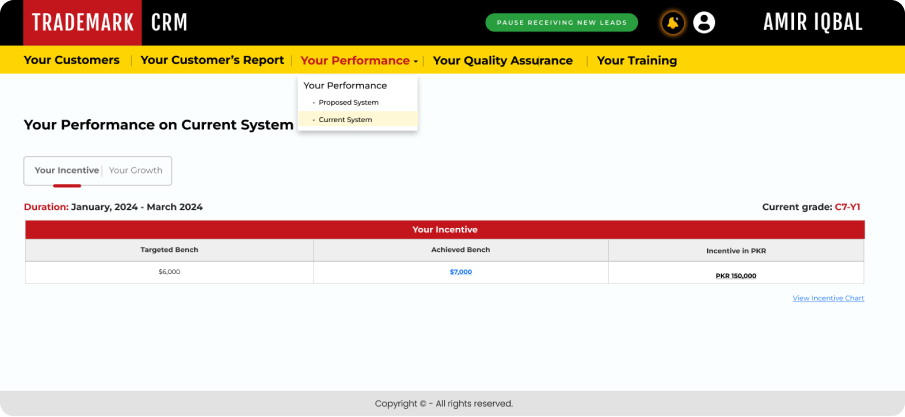Click the Your Performance dropdown heading
The height and width of the screenshot is (417, 905).
345,85
